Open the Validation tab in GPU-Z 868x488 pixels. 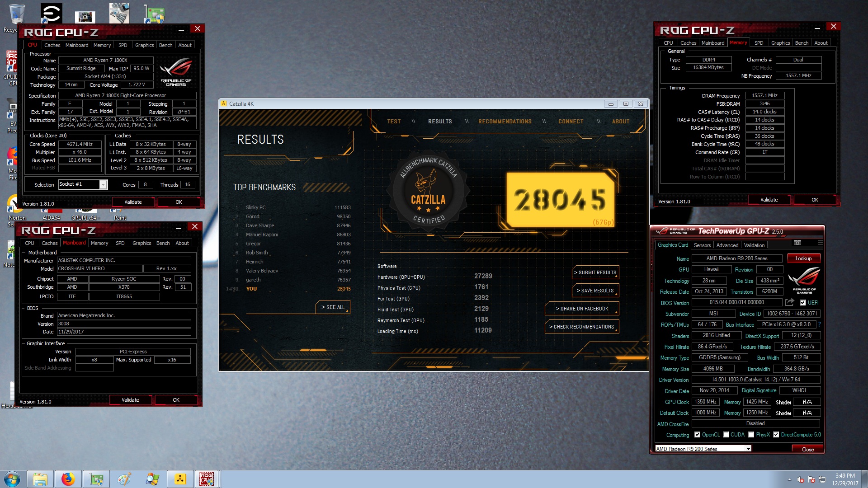(754, 245)
